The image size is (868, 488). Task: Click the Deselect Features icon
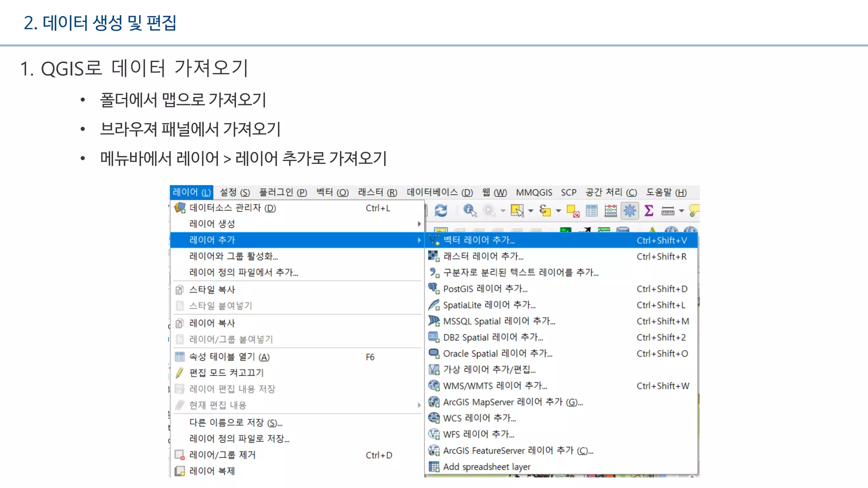tap(573, 211)
